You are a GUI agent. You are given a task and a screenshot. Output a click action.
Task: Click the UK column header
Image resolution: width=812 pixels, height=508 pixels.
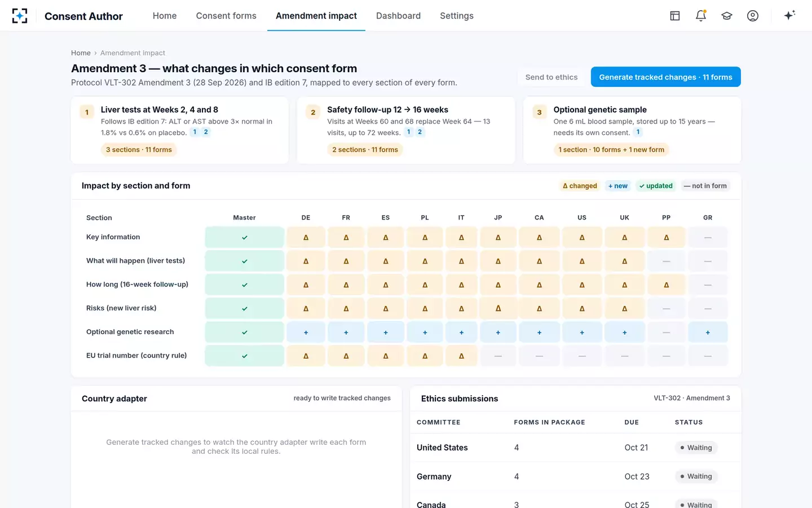[624, 218]
